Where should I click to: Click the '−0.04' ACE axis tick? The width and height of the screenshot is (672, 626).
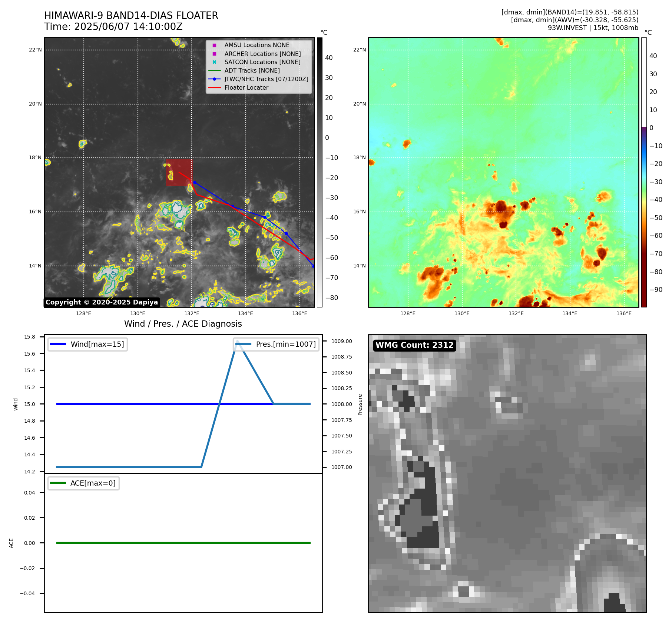pyautogui.click(x=27, y=593)
